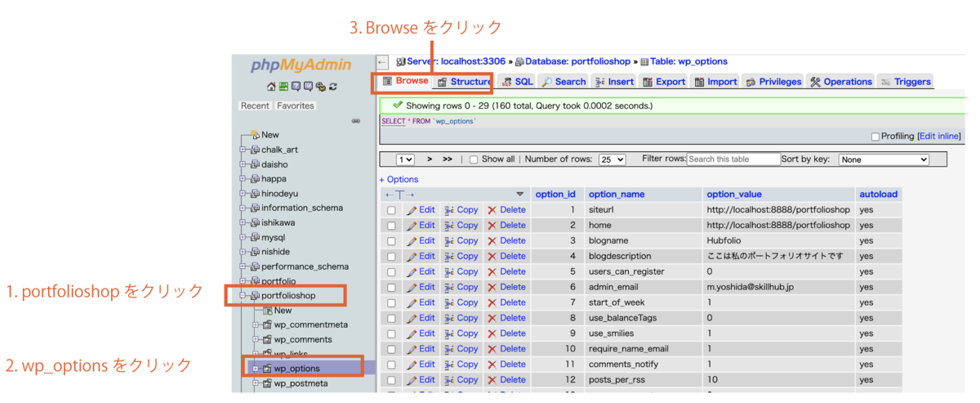Click database icon next to mysql
This screenshot has height=403, width=980.
click(x=255, y=237)
